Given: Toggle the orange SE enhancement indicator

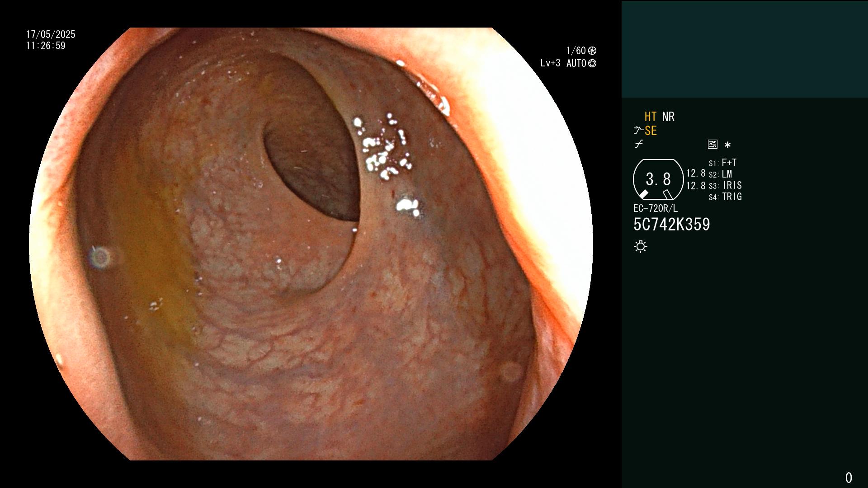Looking at the screenshot, I should tap(651, 131).
